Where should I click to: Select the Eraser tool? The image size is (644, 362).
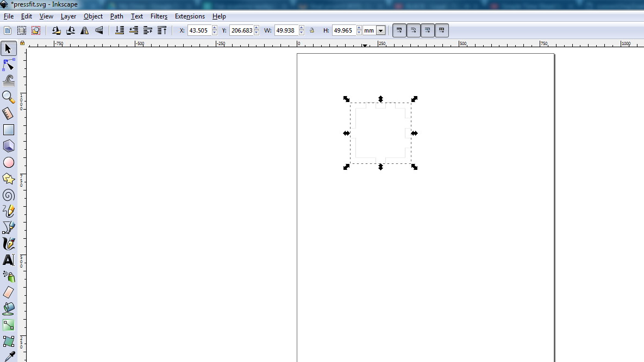8,293
